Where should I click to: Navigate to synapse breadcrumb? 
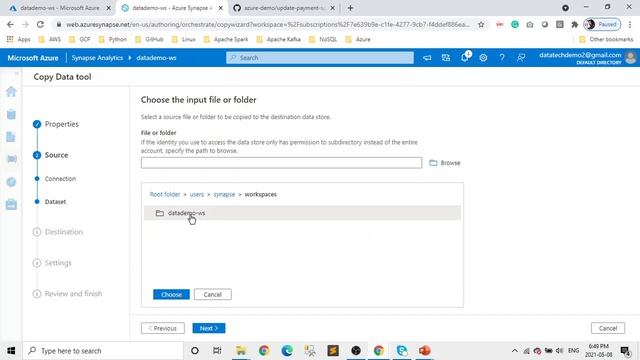pyautogui.click(x=224, y=194)
